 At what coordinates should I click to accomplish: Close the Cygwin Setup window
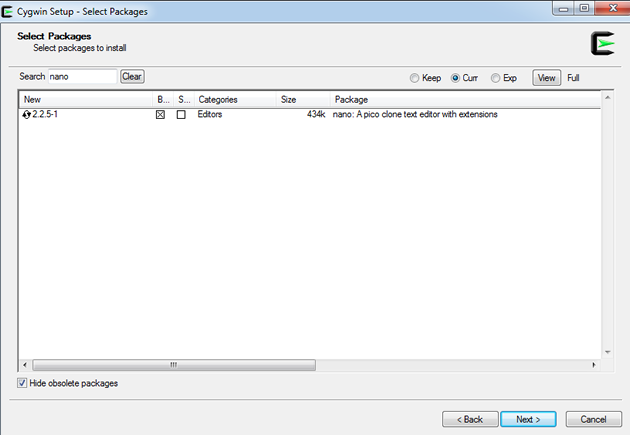click(x=612, y=8)
